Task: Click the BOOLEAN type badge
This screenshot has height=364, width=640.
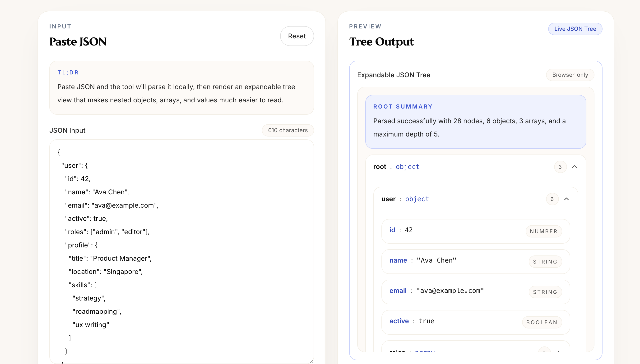Action: point(542,322)
